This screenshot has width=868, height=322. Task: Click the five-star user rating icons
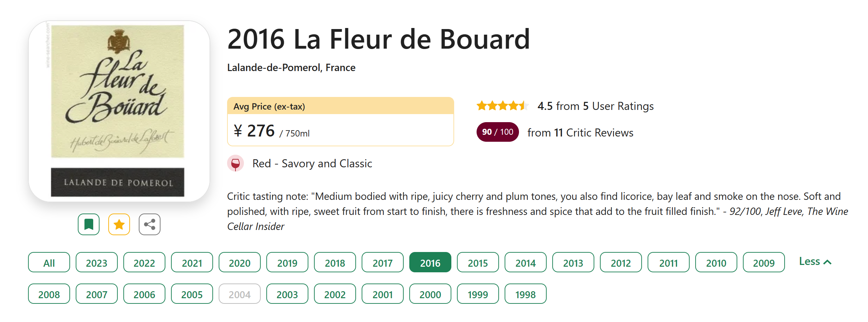[x=502, y=106]
